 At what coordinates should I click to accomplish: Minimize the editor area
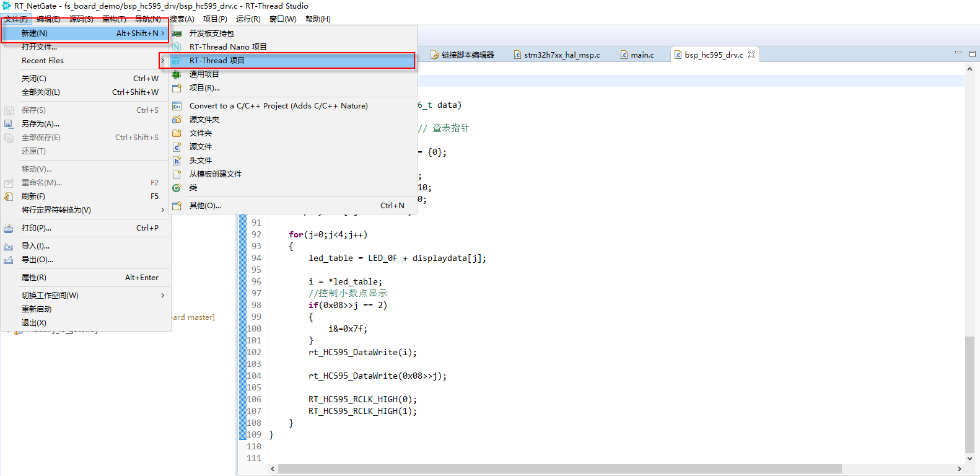click(x=958, y=53)
